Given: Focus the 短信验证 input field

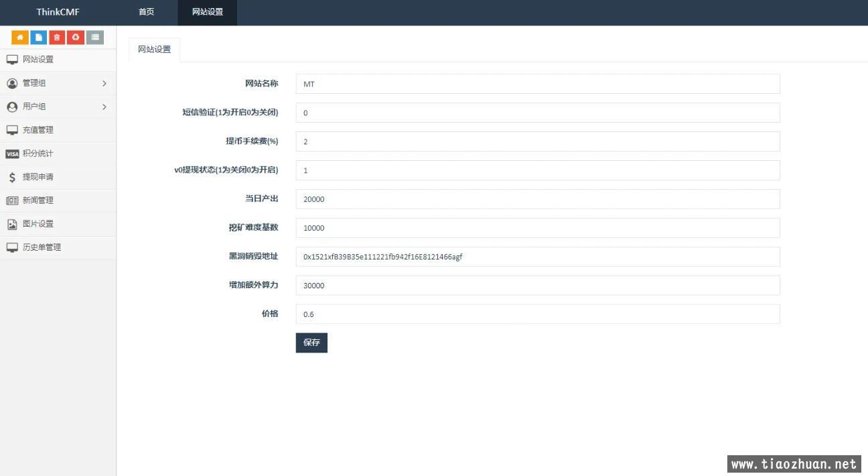Looking at the screenshot, I should point(538,113).
